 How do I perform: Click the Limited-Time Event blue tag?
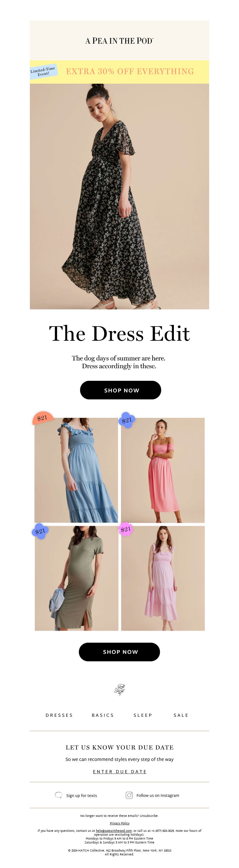43,71
